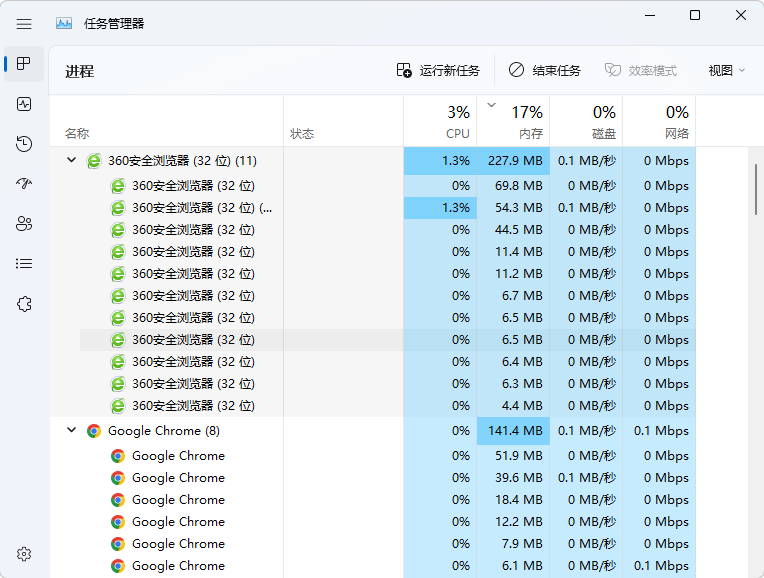Click the icon of Chrome process using 51.9 MB
The height and width of the screenshot is (578, 764).
117,456
